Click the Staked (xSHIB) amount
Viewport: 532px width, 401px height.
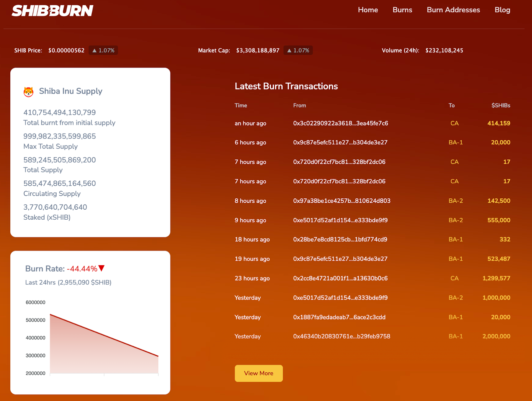pyautogui.click(x=55, y=207)
